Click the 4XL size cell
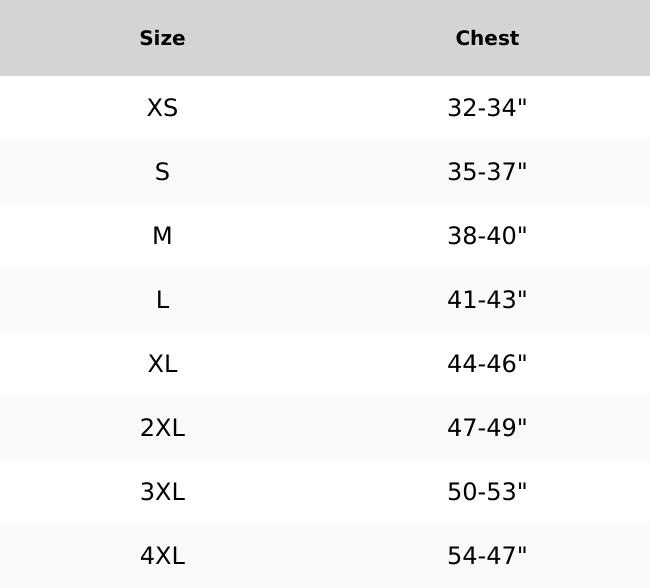 (x=162, y=556)
